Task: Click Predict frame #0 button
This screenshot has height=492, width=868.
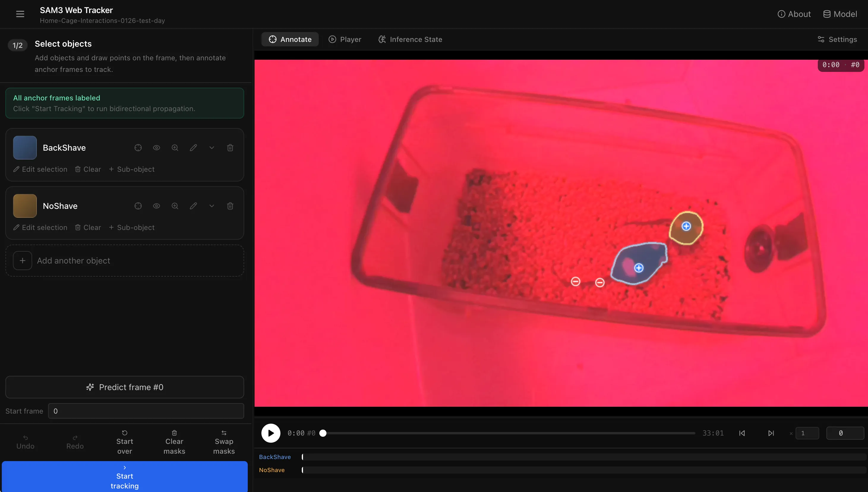Action: click(x=125, y=387)
